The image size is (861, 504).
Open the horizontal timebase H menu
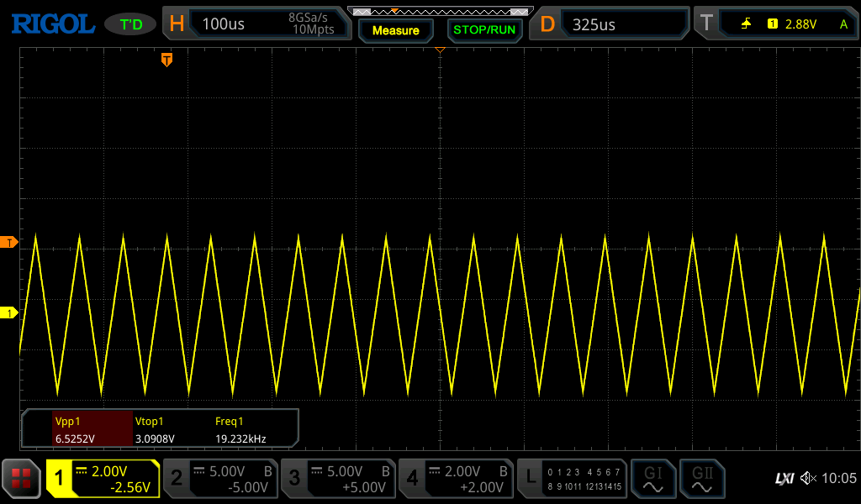177,24
